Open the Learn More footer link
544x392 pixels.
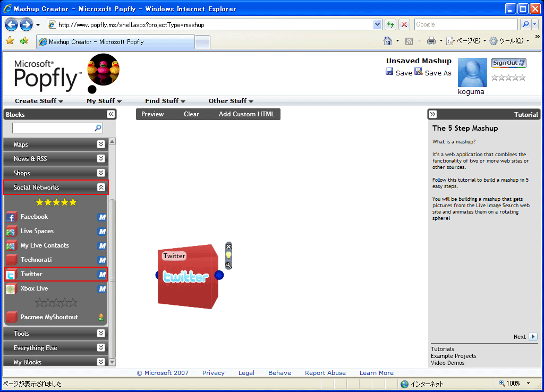click(377, 373)
